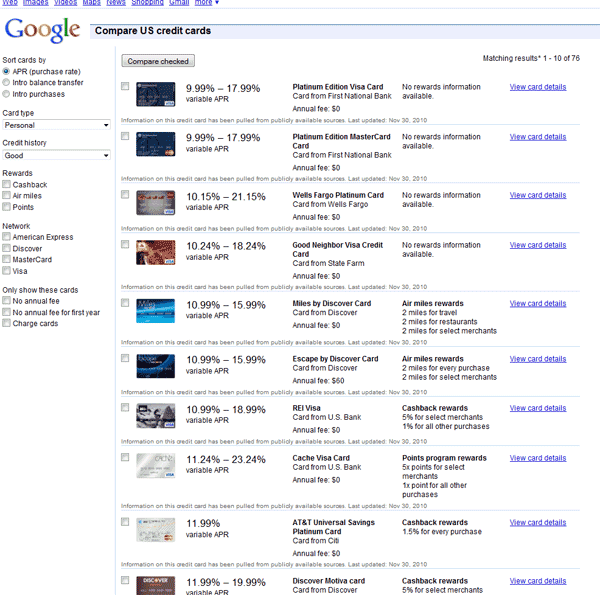View card details for Escape by Discover
The image size is (600, 595).
pos(538,359)
